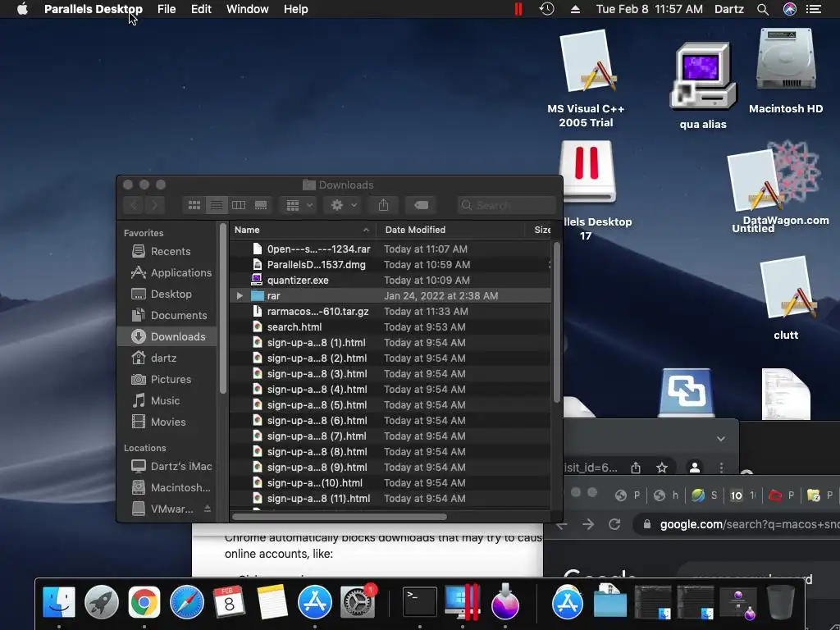Select the Macintosh HD desktop icon

[x=786, y=71]
